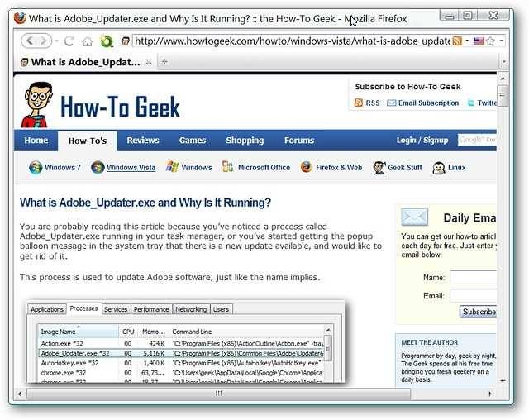Click the vertical scrollbar up arrow
The width and height of the screenshot is (529, 420).
[503, 79]
